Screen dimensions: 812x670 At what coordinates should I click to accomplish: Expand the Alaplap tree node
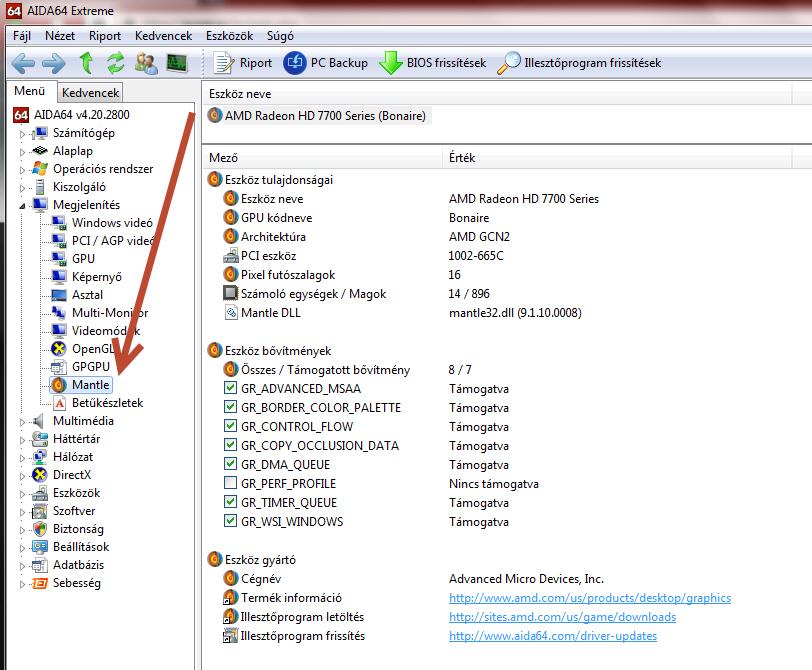[x=22, y=152]
